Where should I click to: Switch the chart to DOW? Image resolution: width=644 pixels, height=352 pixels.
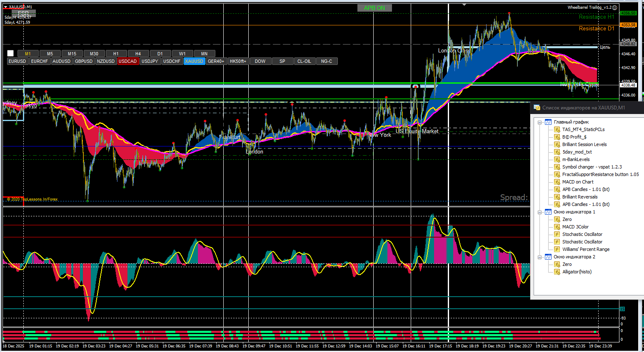[260, 61]
